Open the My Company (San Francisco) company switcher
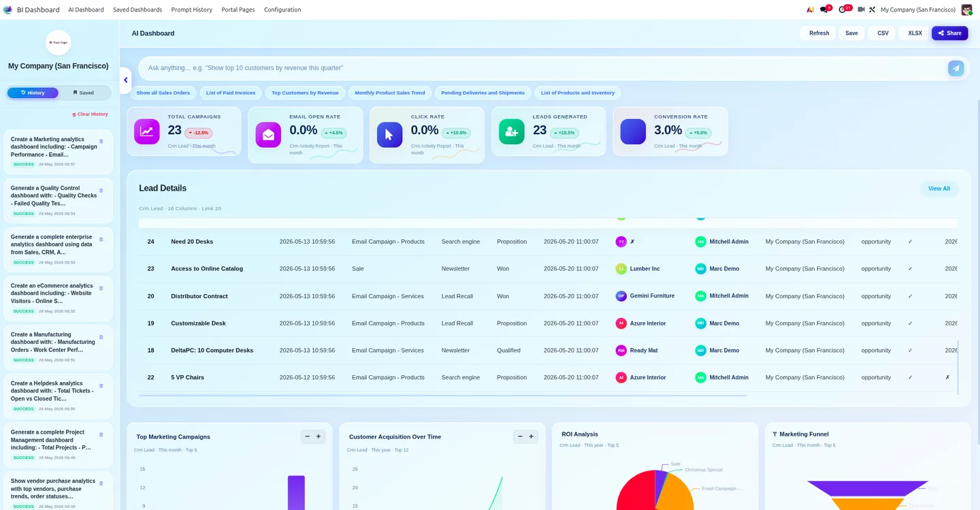This screenshot has height=510, width=980. pos(917,10)
